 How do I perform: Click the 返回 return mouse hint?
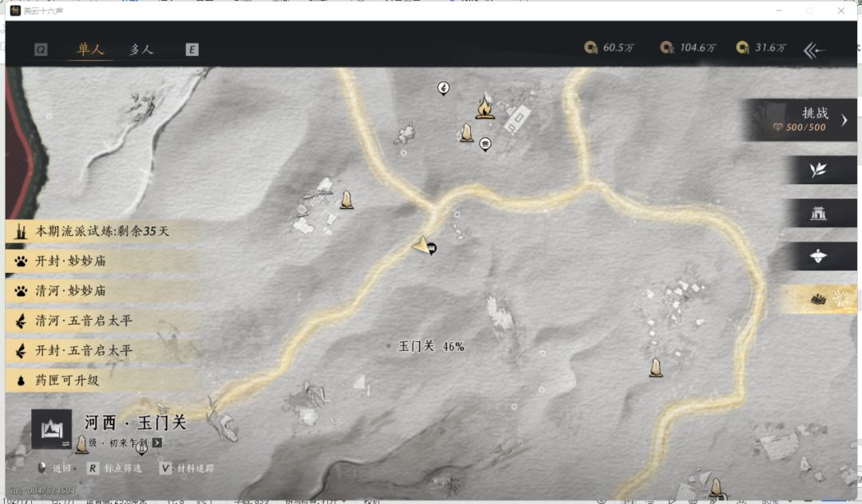(x=57, y=468)
